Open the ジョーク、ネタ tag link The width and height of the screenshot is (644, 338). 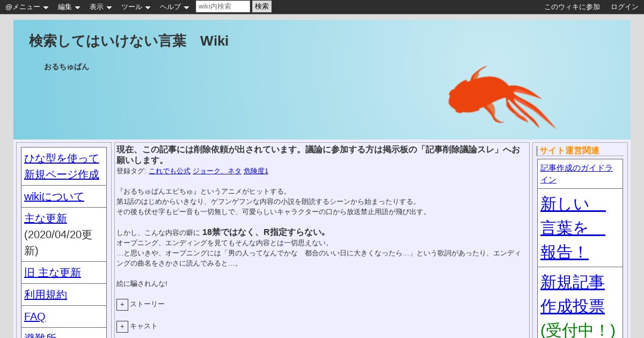coord(217,171)
